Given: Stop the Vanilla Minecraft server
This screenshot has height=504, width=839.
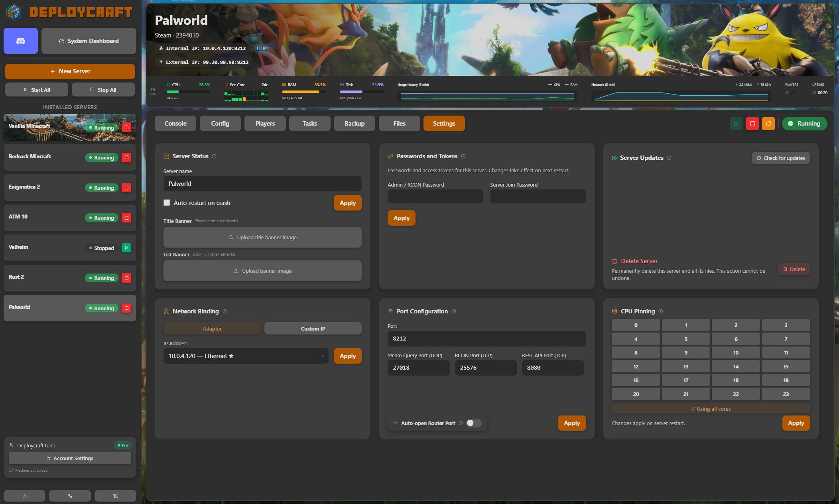Looking at the screenshot, I should 126,128.
